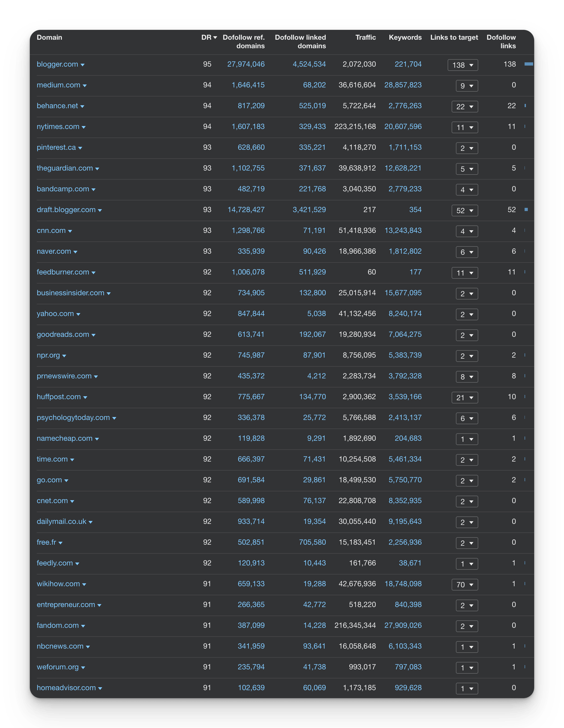Open feedly.com domain link

click(x=55, y=563)
